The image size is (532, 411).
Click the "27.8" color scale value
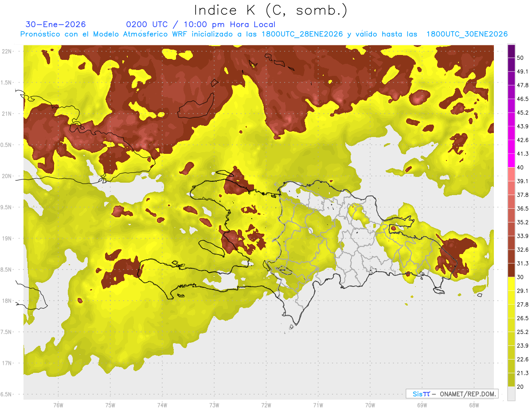pos(523,305)
